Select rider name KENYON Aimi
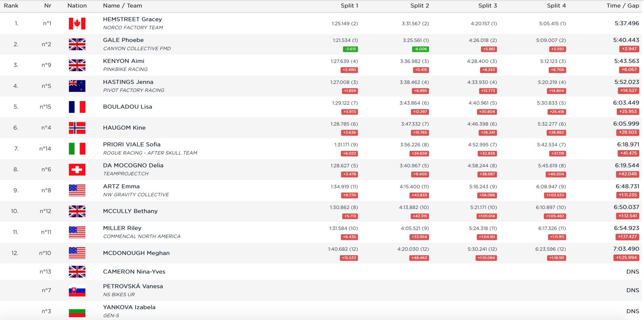644x320 pixels. point(124,61)
